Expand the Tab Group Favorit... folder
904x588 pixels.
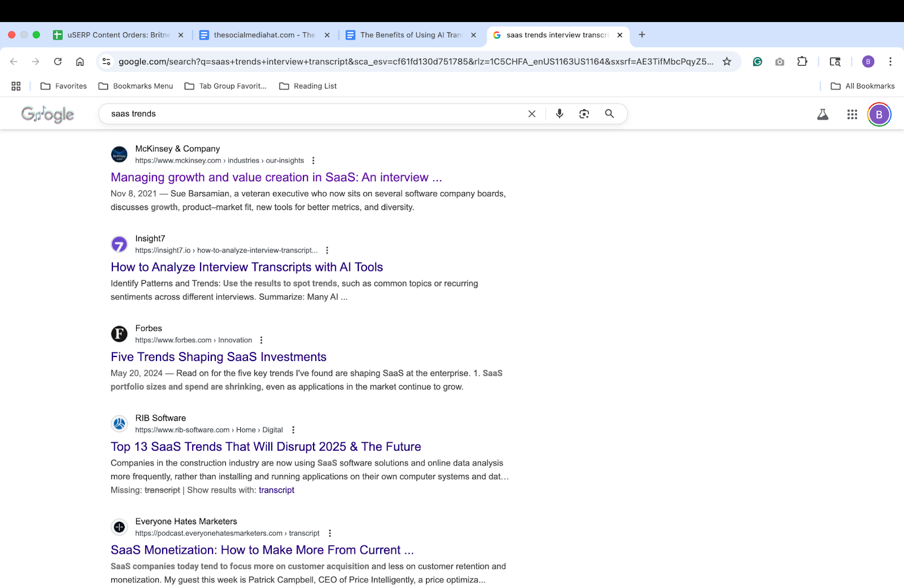[x=225, y=86]
